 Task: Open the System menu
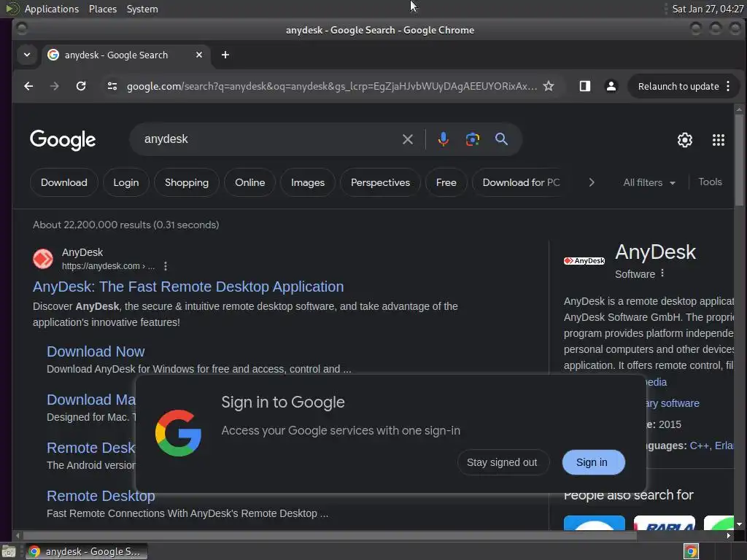pyautogui.click(x=142, y=9)
